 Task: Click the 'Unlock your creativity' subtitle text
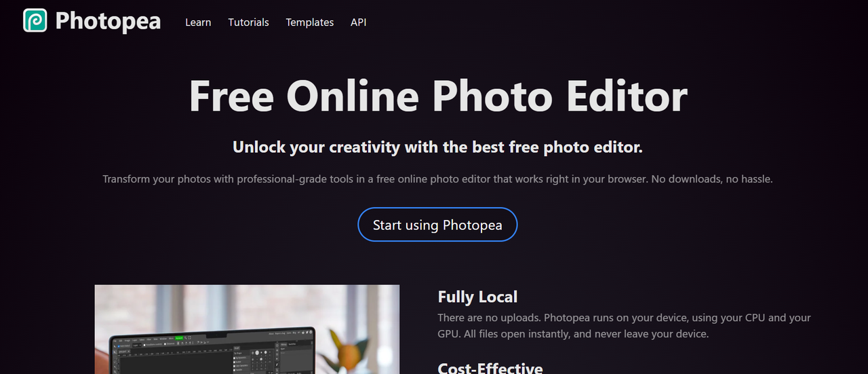437,147
